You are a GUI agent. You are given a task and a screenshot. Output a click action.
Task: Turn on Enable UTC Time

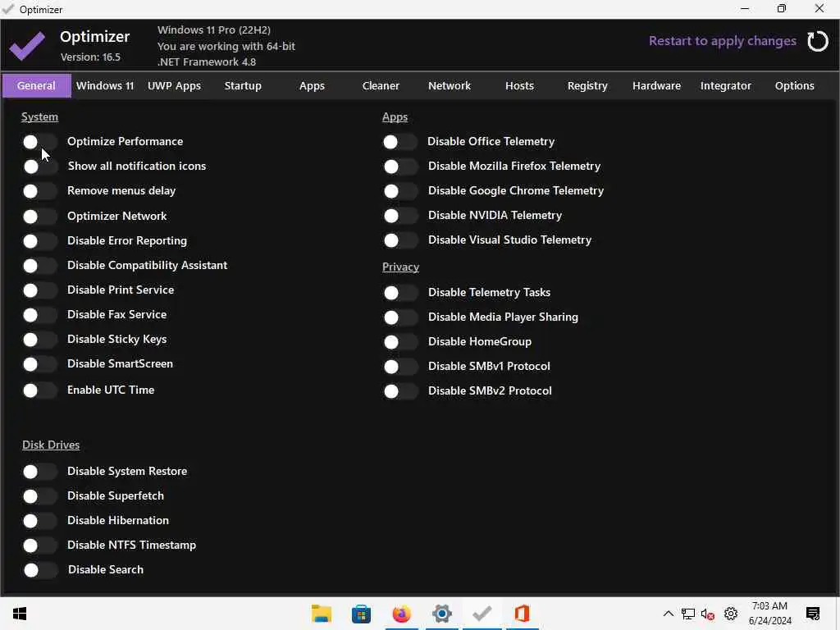[x=39, y=390]
